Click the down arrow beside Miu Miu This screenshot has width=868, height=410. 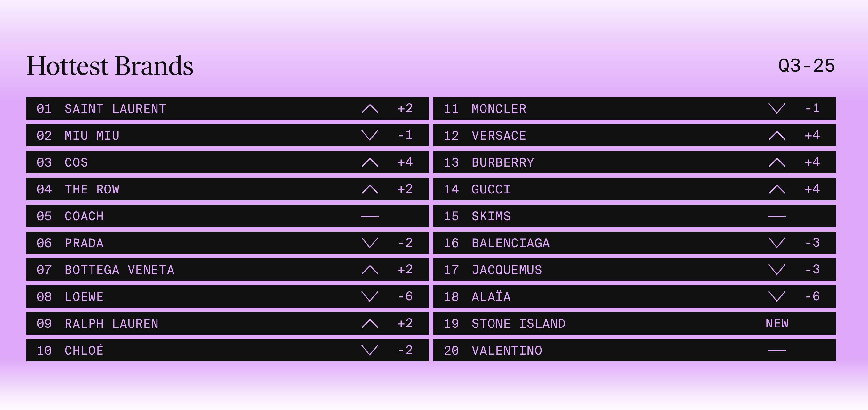pos(370,135)
